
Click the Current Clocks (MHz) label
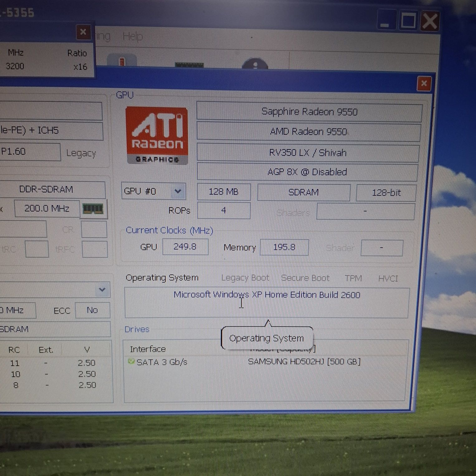169,230
